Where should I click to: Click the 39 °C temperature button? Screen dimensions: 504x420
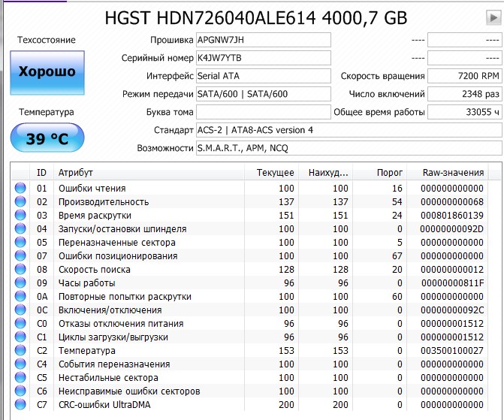pyautogui.click(x=47, y=137)
